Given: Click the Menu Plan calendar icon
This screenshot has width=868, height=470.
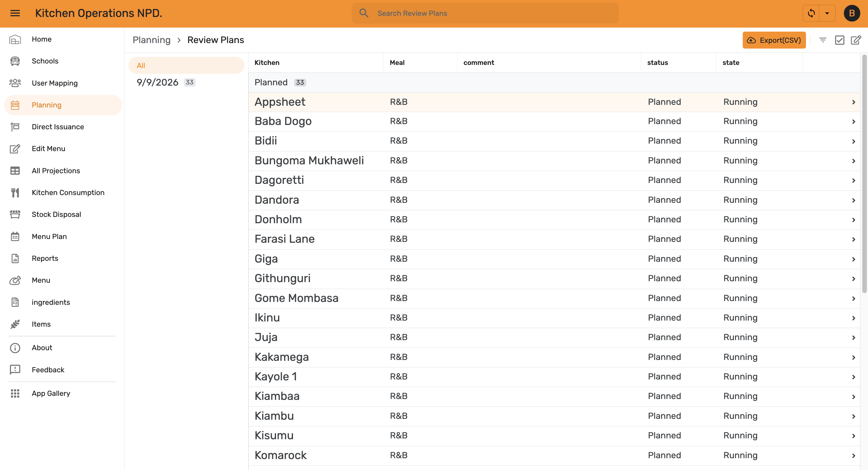Looking at the screenshot, I should click(15, 236).
